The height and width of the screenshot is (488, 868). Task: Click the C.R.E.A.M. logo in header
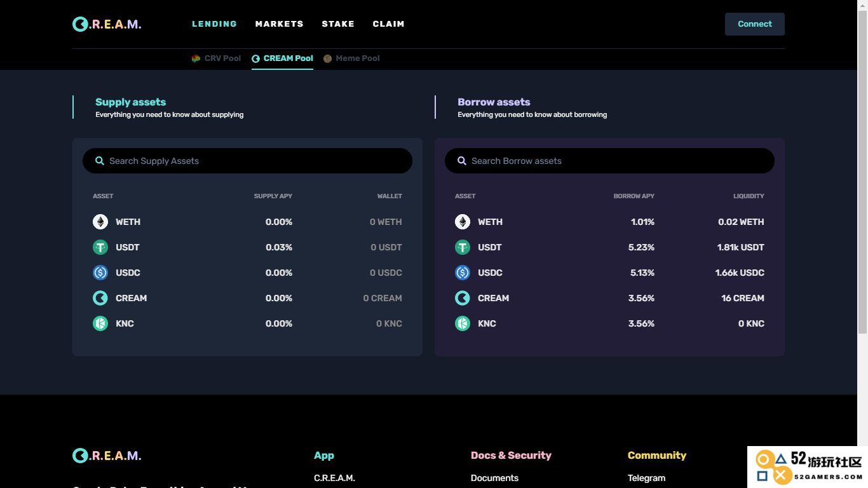107,24
